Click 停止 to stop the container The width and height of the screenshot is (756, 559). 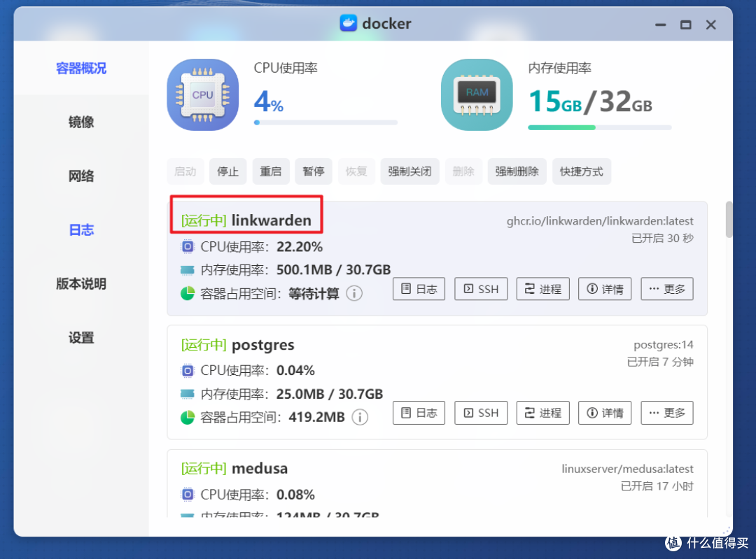(227, 171)
